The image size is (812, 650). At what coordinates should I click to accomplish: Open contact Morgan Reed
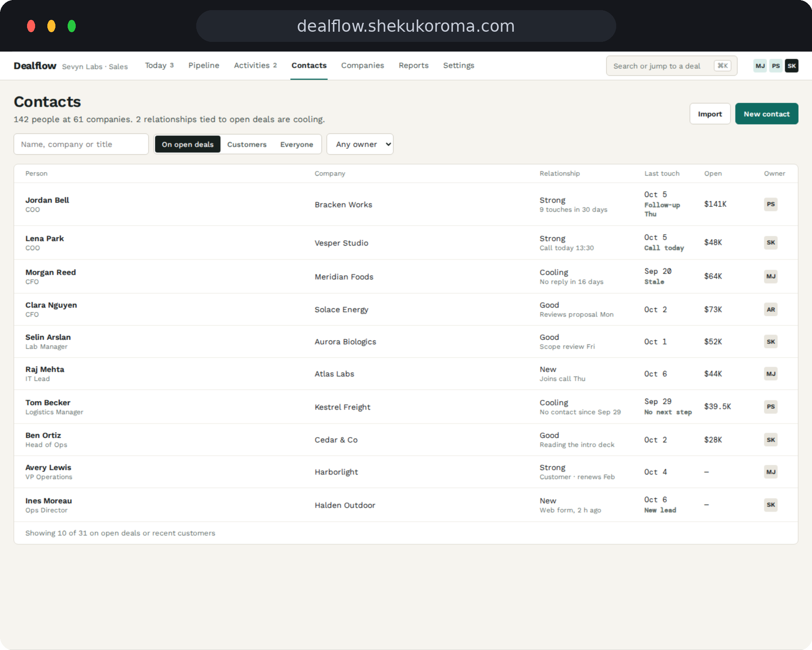50,272
